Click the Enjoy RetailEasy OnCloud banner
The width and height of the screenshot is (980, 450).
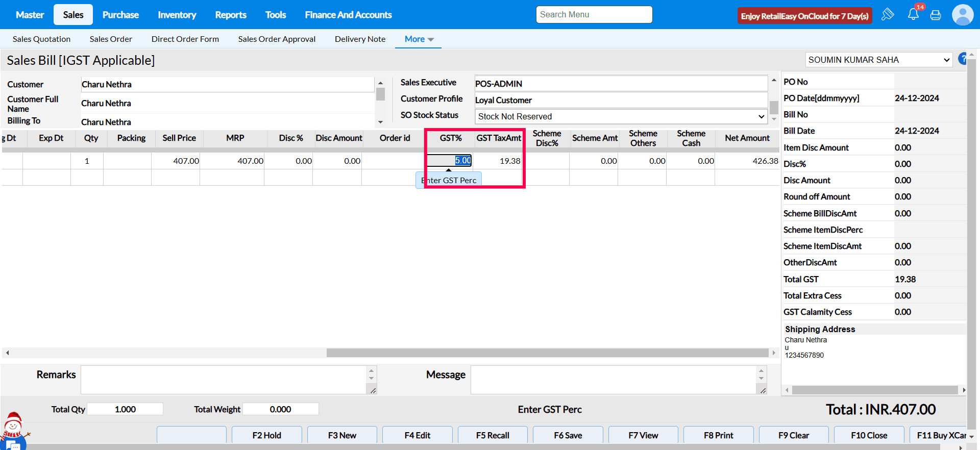pos(805,16)
